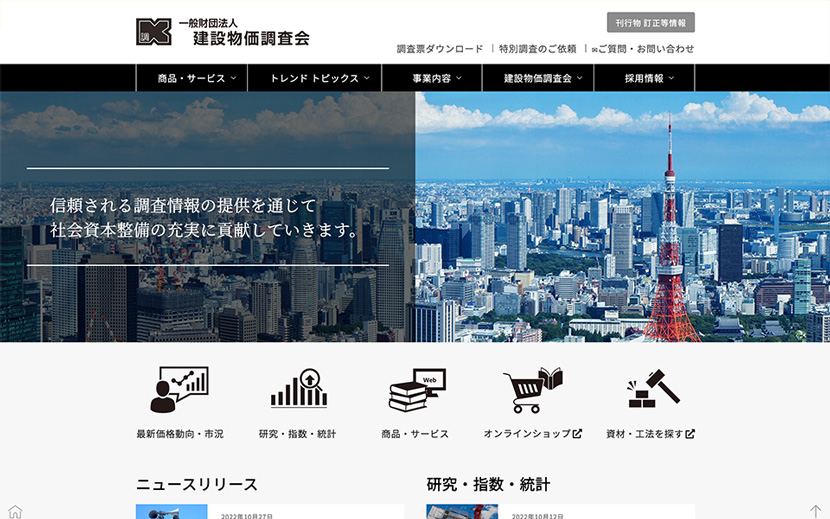
Task: Open the 商品・サービス books and Web monitor icon
Action: [418, 390]
